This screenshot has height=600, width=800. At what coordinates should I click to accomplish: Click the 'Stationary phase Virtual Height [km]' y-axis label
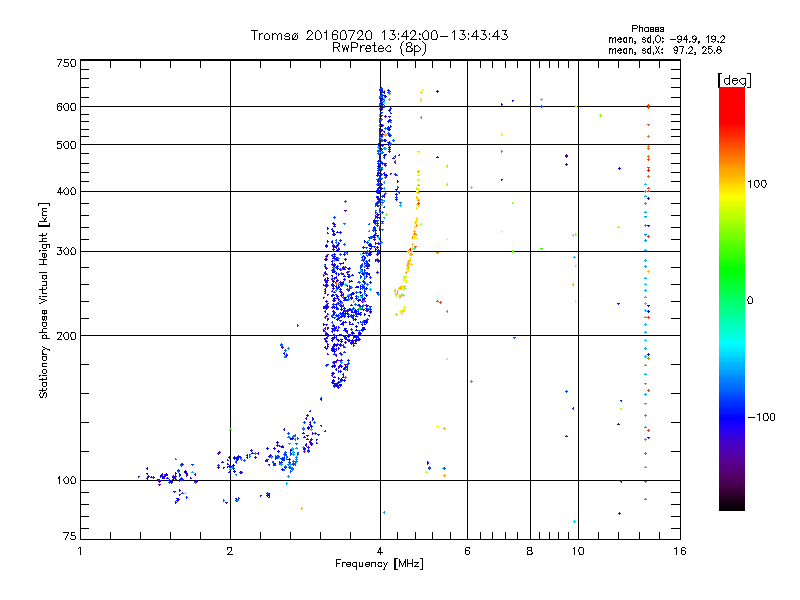tap(44, 300)
